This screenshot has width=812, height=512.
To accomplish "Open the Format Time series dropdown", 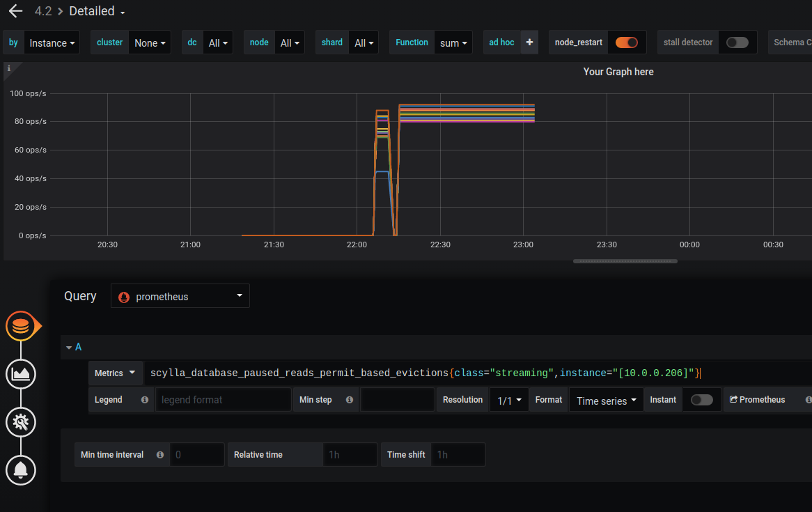I will [x=607, y=400].
